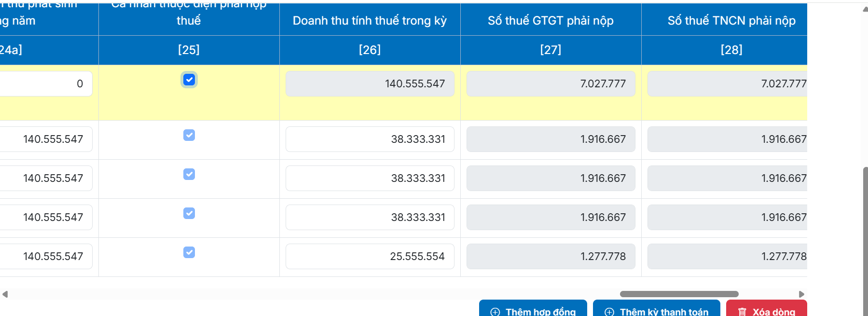This screenshot has width=868, height=316.
Task: Toggle the checkbox in the last 38.333.331 row
Action: coord(189,213)
